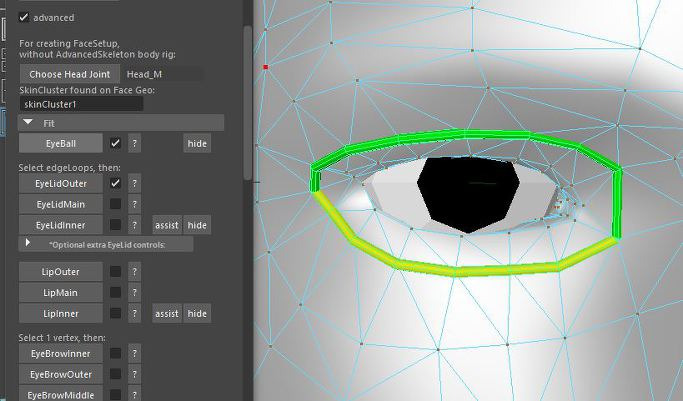Click hide next to LipInner

point(197,313)
